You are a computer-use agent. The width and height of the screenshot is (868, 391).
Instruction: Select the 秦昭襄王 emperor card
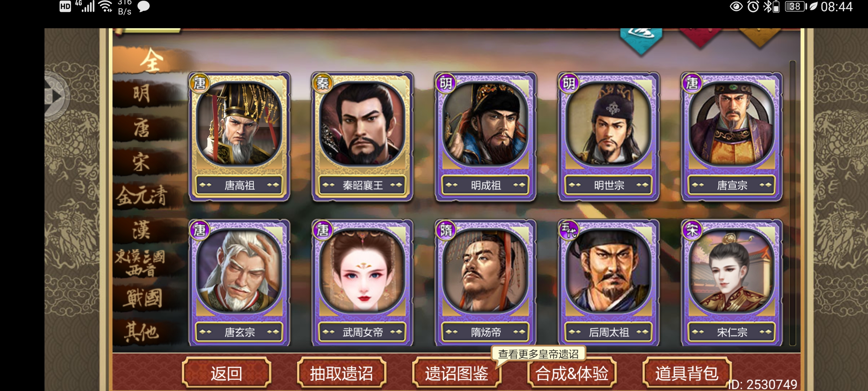(x=362, y=136)
